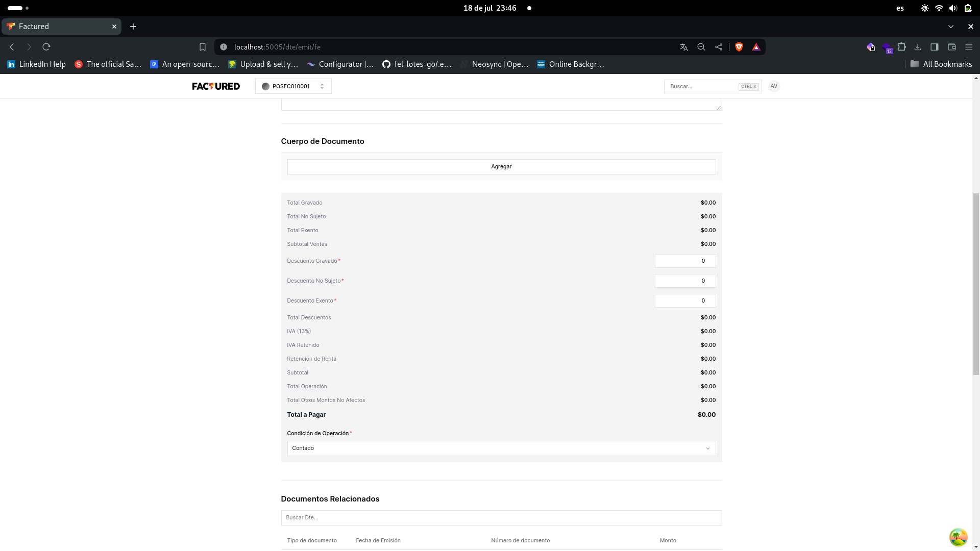Click the Brave Rewards triangle icon
Screen dimensions: 980x551
pyautogui.click(x=756, y=47)
